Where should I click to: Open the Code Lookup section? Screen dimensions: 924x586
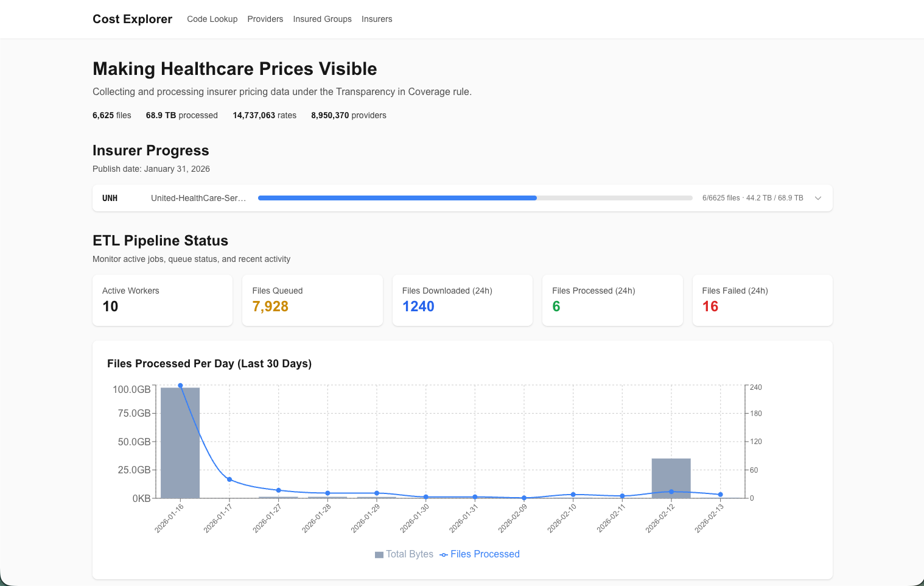pos(212,19)
